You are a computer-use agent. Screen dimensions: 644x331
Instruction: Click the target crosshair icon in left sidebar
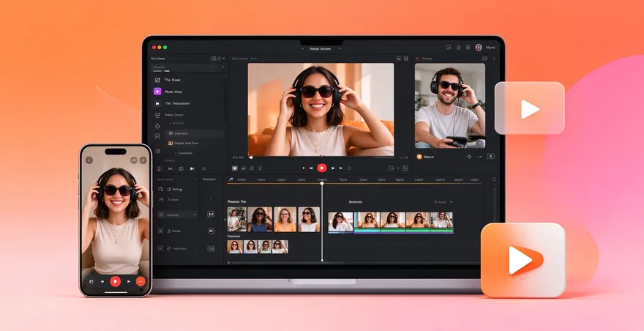pos(157,126)
